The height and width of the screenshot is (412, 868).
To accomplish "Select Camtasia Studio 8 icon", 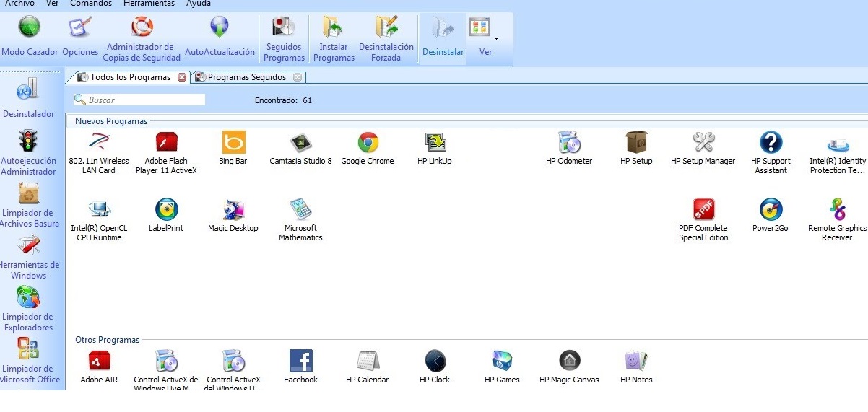I will click(300, 149).
